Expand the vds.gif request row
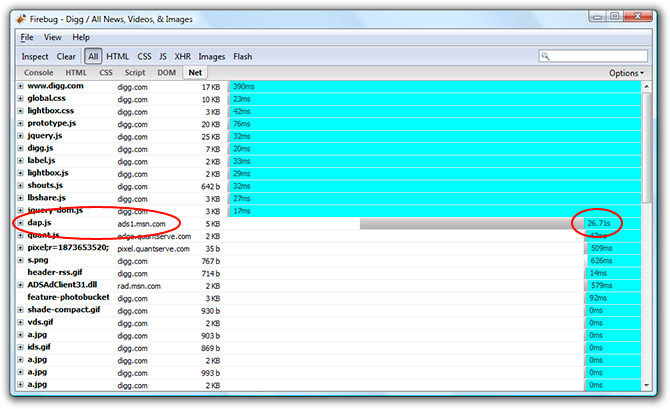Image resolution: width=670 pixels, height=409 pixels. (20, 322)
